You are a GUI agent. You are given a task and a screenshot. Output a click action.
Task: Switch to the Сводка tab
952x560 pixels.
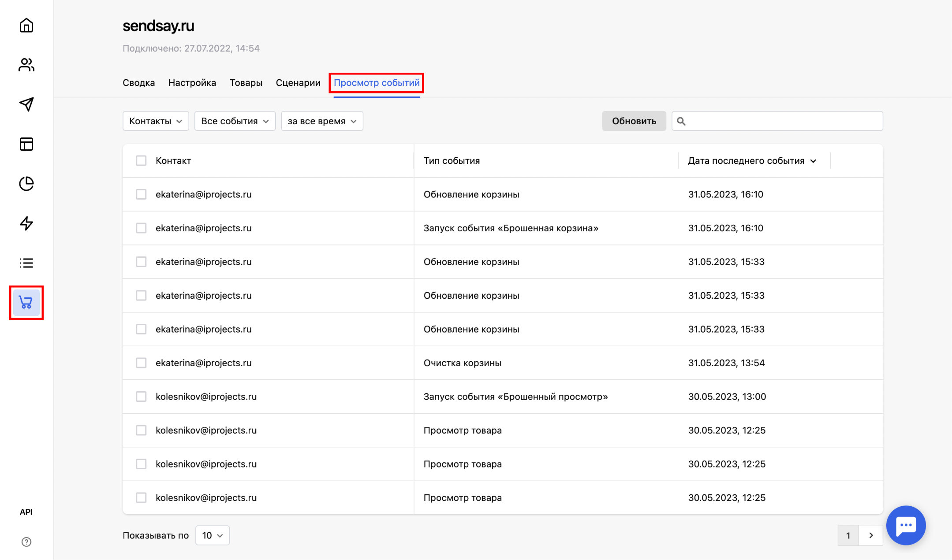coord(139,83)
